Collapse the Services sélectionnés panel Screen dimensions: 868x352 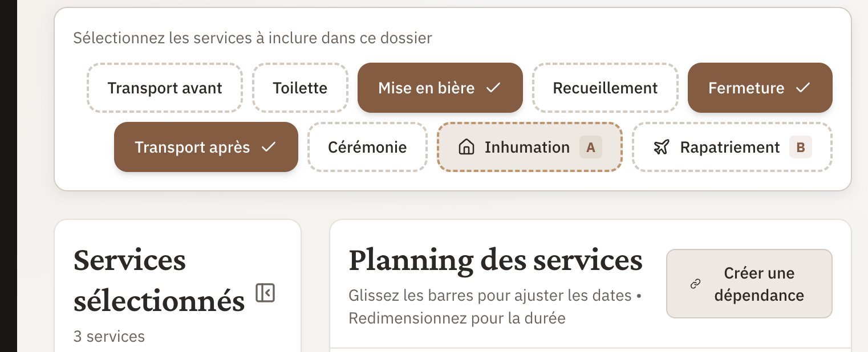[x=265, y=292]
